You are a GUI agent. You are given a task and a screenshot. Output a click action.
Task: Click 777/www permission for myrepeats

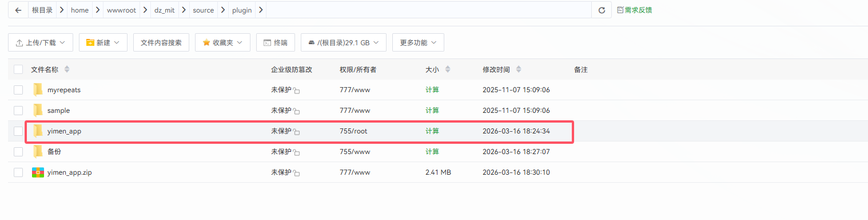[x=355, y=90]
